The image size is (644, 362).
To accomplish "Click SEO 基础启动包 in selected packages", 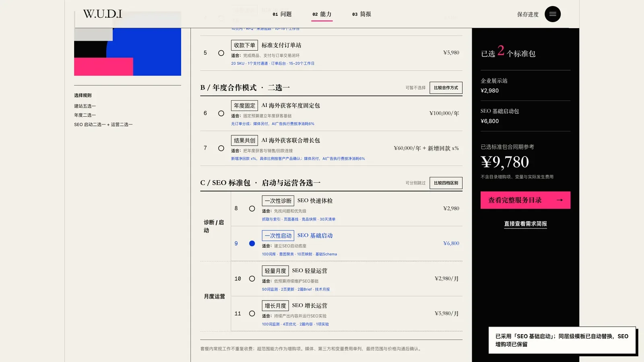I will pyautogui.click(x=500, y=111).
